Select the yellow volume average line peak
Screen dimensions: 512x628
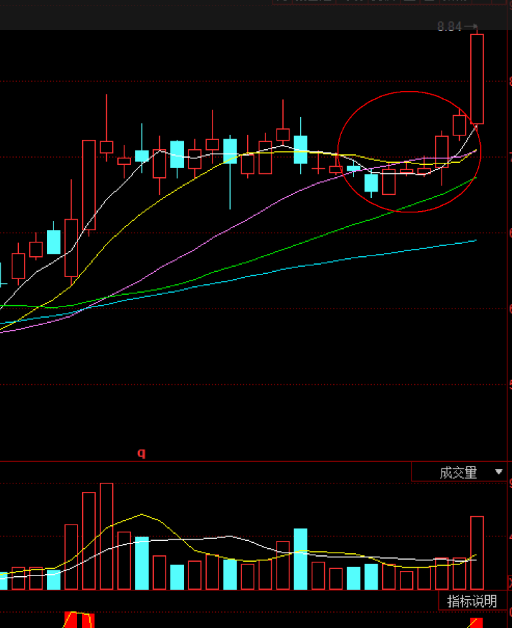click(x=141, y=514)
